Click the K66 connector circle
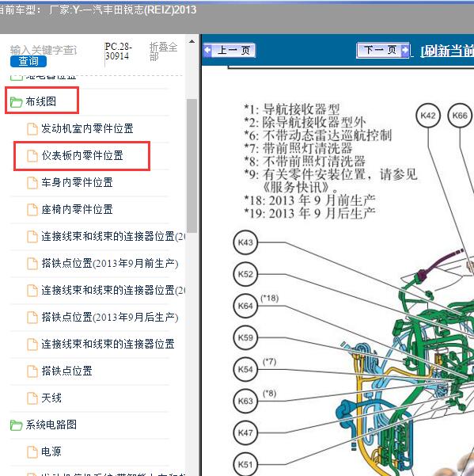 click(x=460, y=116)
